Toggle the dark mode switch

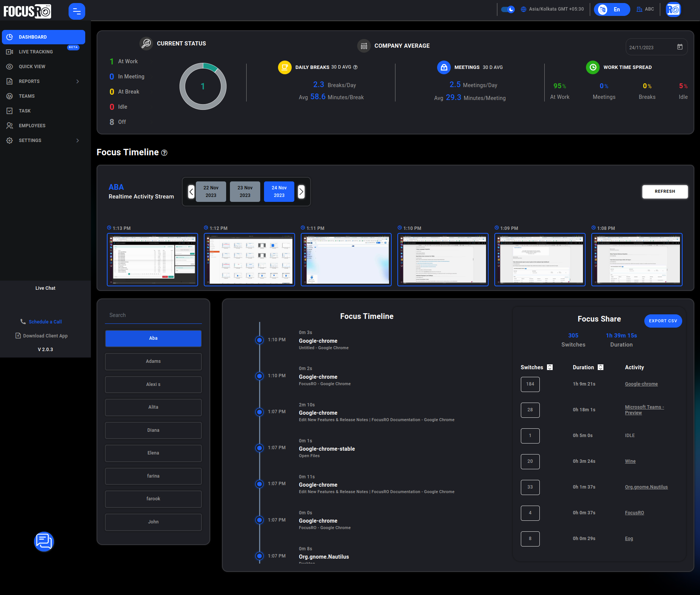click(508, 9)
